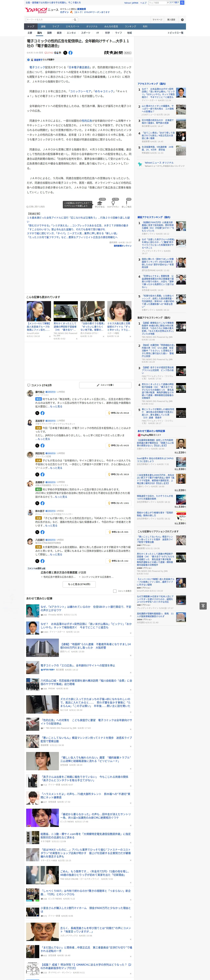The height and width of the screenshot is (980, 210).
Task: Share 岡田有花's comment on Facebook
Action: tap(42, 474)
